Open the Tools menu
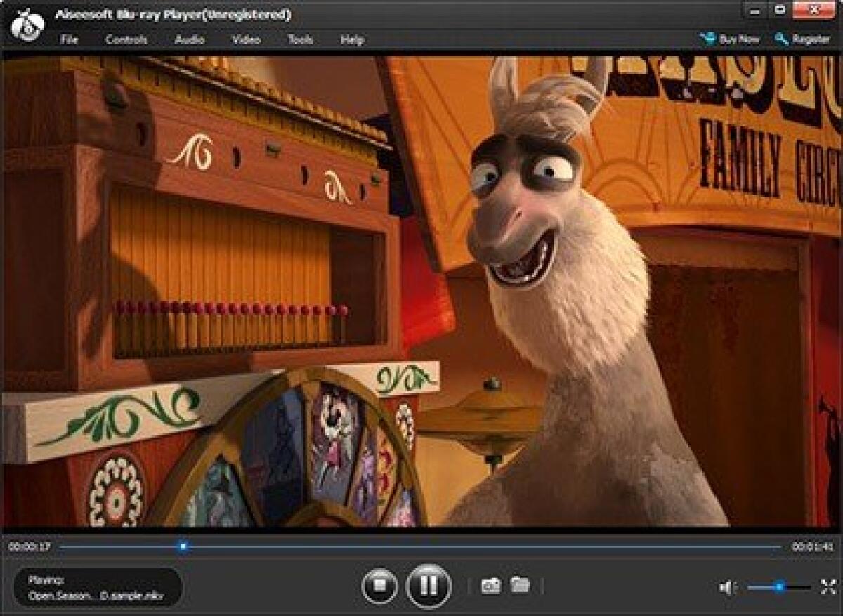The width and height of the screenshot is (843, 616). tap(300, 40)
